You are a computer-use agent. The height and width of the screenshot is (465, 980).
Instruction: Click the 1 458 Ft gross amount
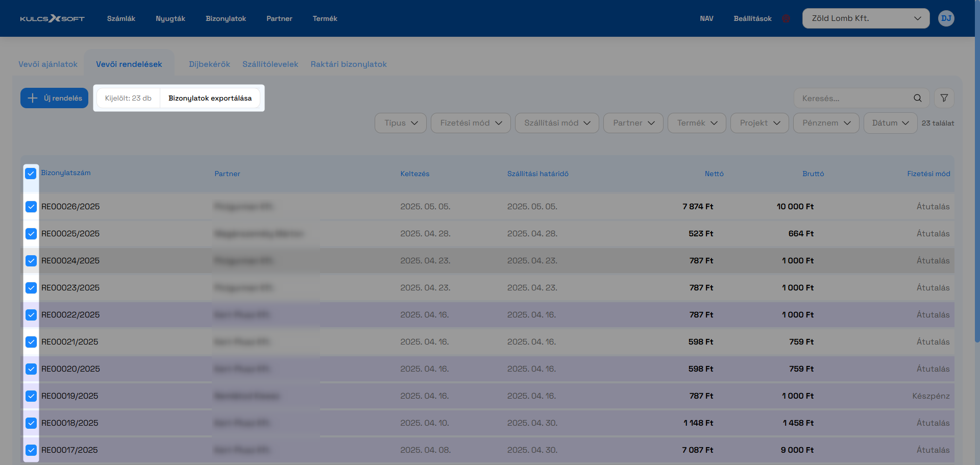(x=798, y=423)
